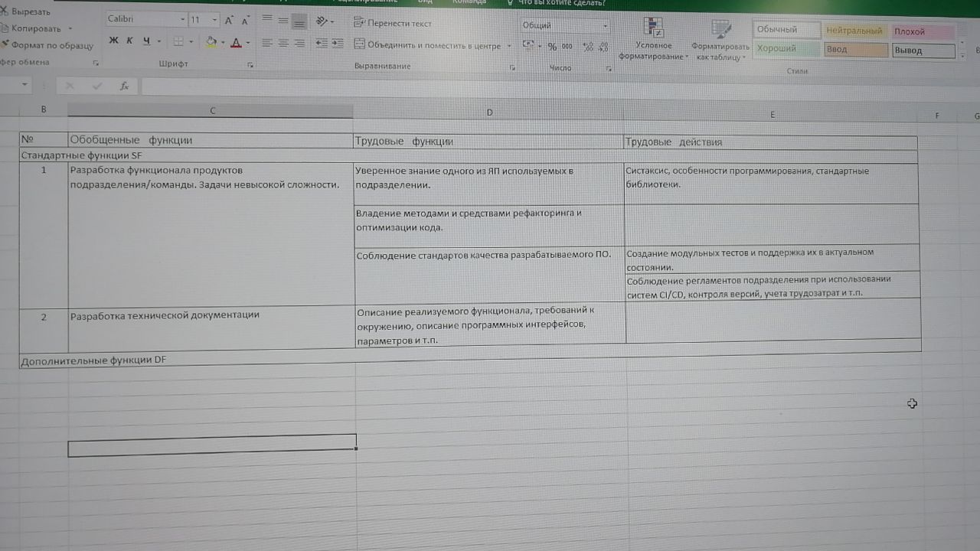Apply the Плохой cell style
Viewport: 980px width, 551px height.
[923, 32]
